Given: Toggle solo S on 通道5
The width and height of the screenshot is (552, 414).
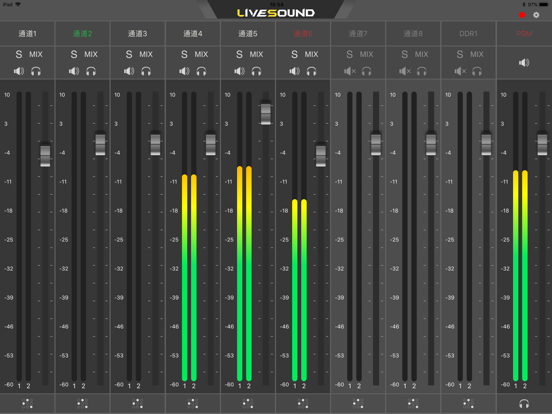Looking at the screenshot, I should tap(239, 54).
